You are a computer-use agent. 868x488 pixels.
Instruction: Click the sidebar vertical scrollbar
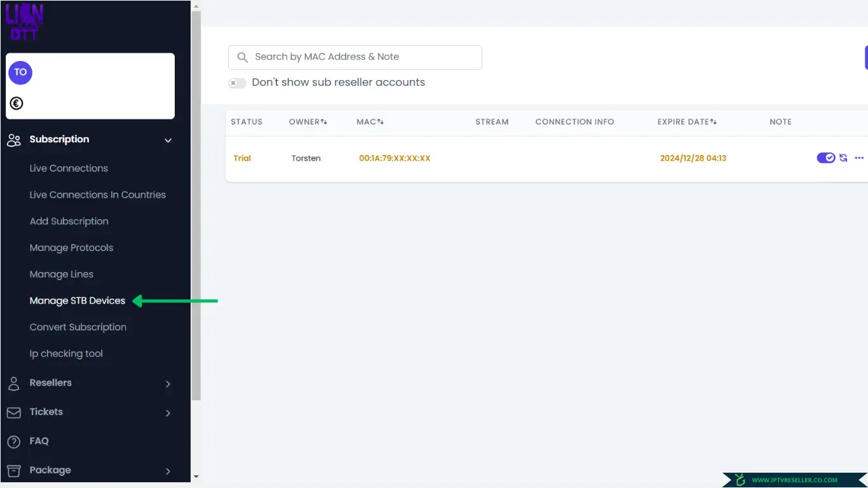point(196,203)
